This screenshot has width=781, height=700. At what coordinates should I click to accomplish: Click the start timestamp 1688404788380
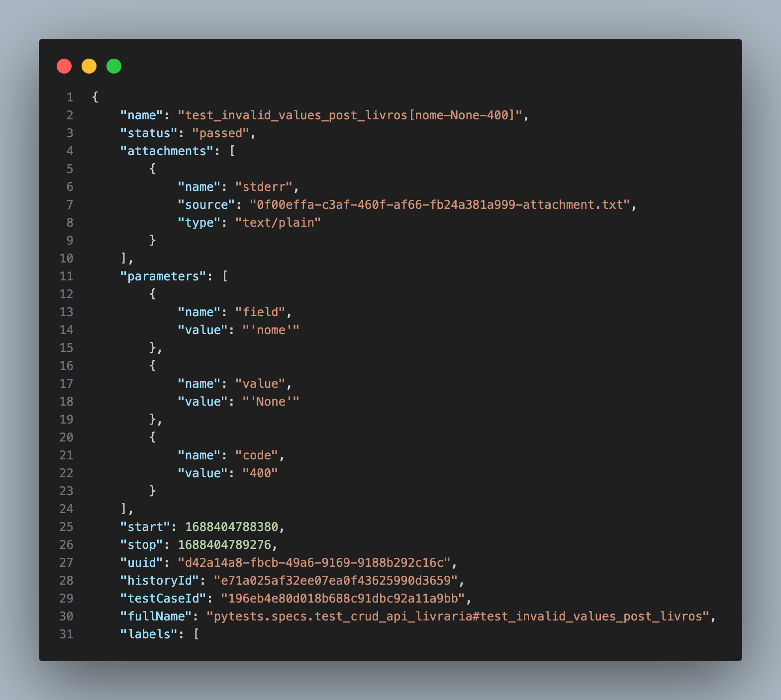(231, 527)
